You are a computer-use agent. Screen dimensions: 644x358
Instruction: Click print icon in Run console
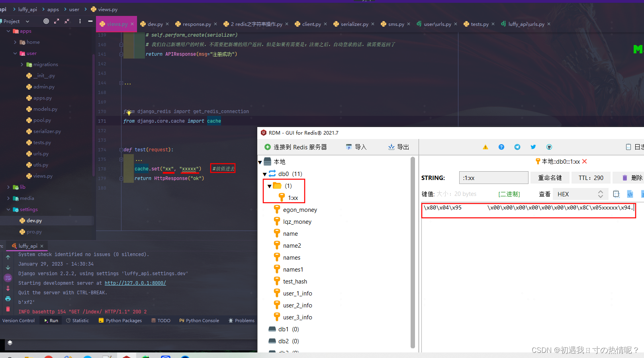click(8, 299)
